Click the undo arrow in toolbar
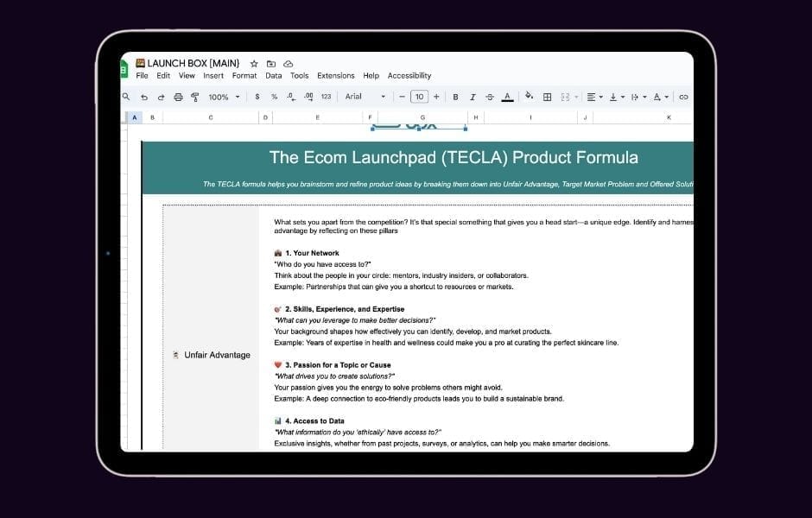Screen dimensions: 812x518 [x=144, y=98]
